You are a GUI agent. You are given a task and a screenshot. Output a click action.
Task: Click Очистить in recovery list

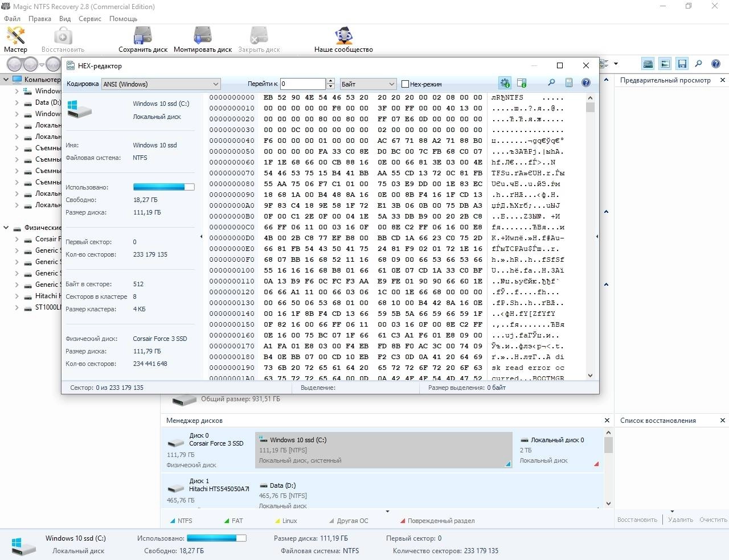[x=713, y=520]
